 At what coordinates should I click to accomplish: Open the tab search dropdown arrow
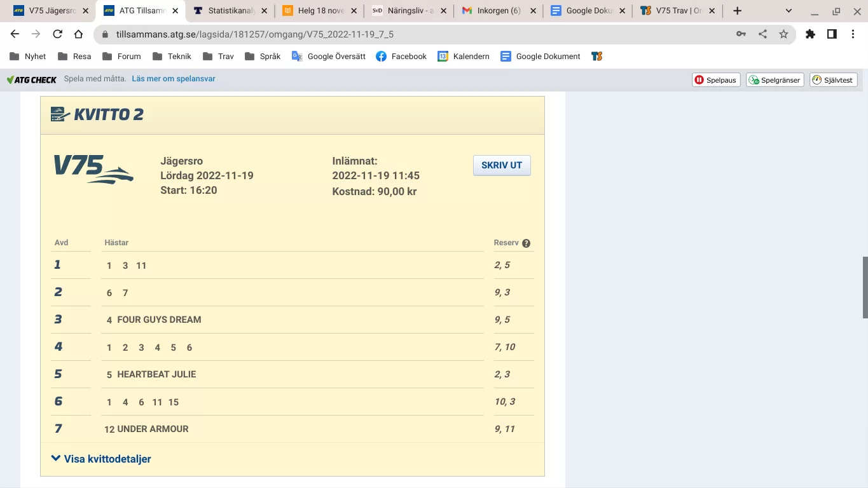[789, 11]
